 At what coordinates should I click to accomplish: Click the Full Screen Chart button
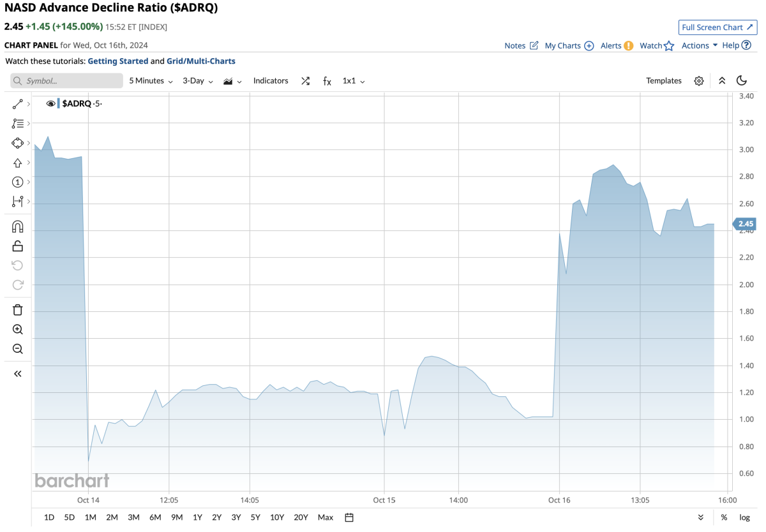[717, 27]
